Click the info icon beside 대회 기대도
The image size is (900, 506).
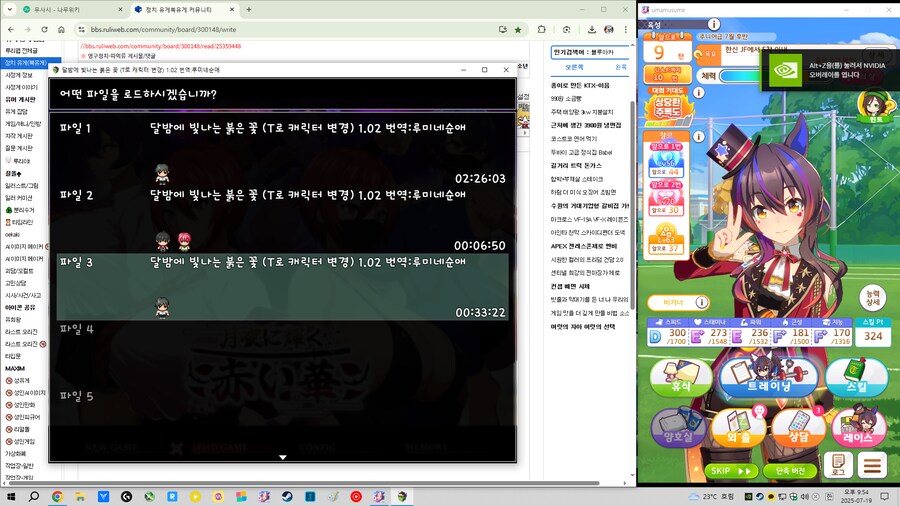click(x=699, y=92)
